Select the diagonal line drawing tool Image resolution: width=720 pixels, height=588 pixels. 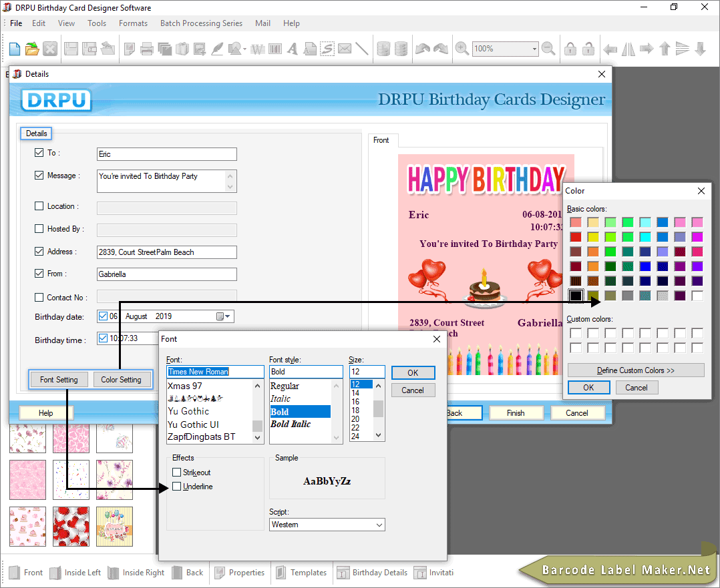[x=362, y=49]
